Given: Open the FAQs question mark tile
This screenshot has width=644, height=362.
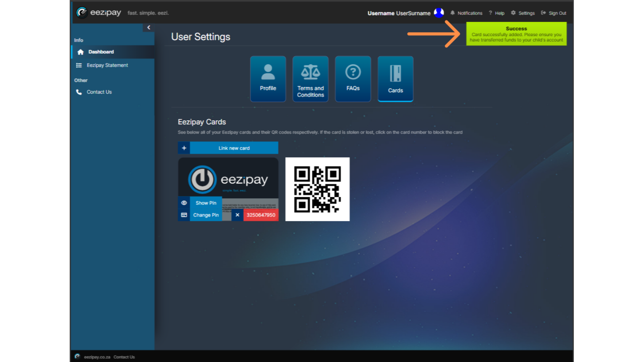Looking at the screenshot, I should click(x=353, y=79).
